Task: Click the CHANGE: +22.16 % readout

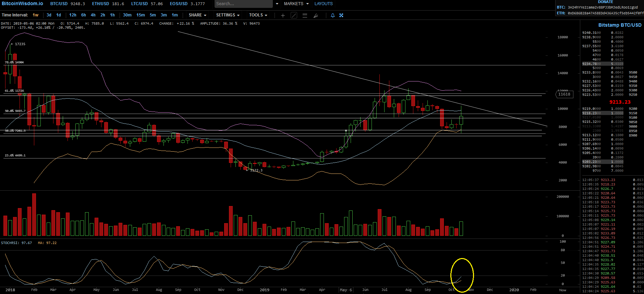Action: 177,24
